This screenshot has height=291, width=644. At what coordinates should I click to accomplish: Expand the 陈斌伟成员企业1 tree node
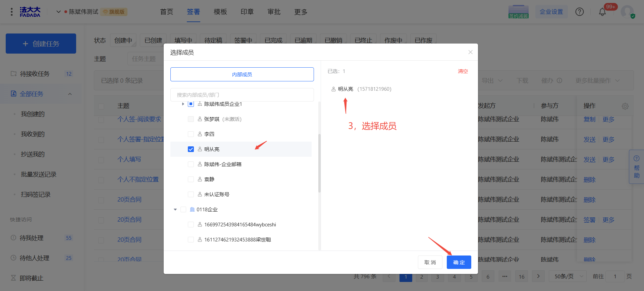click(x=183, y=104)
